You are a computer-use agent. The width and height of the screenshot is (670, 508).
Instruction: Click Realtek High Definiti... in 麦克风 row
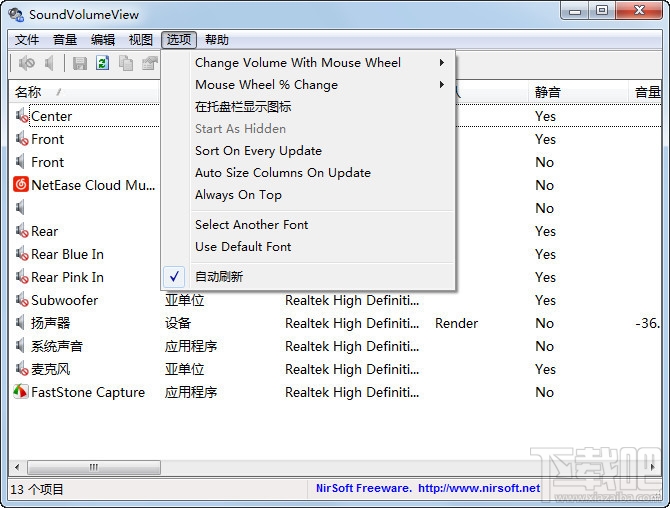[352, 369]
